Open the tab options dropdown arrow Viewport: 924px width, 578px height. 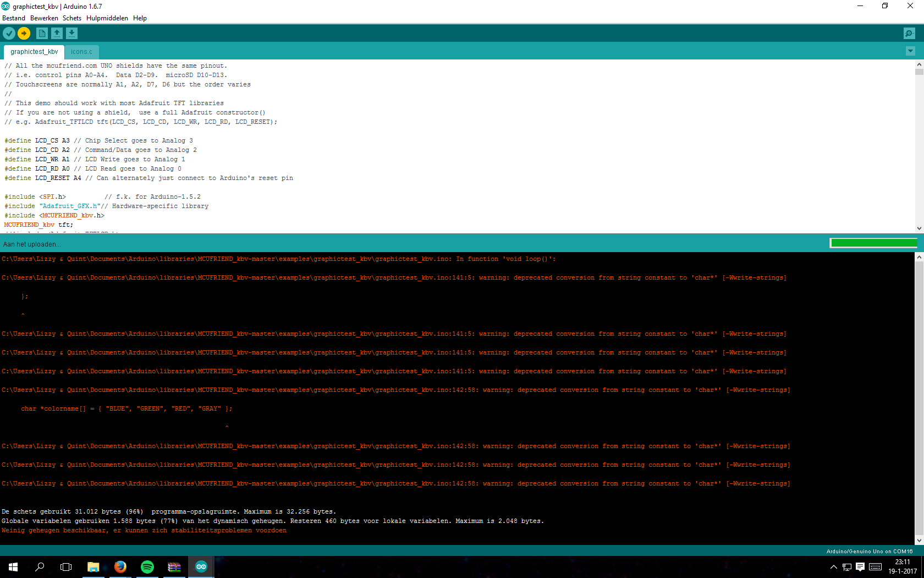(910, 51)
